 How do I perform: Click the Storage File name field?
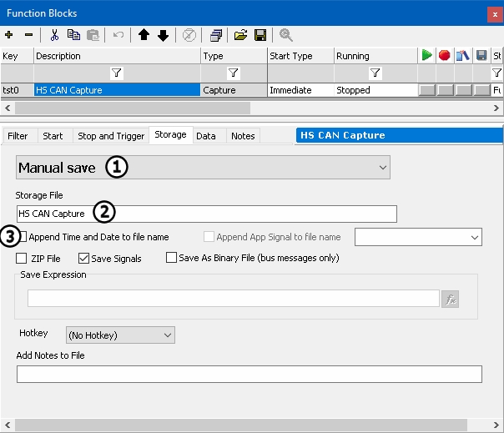point(250,214)
